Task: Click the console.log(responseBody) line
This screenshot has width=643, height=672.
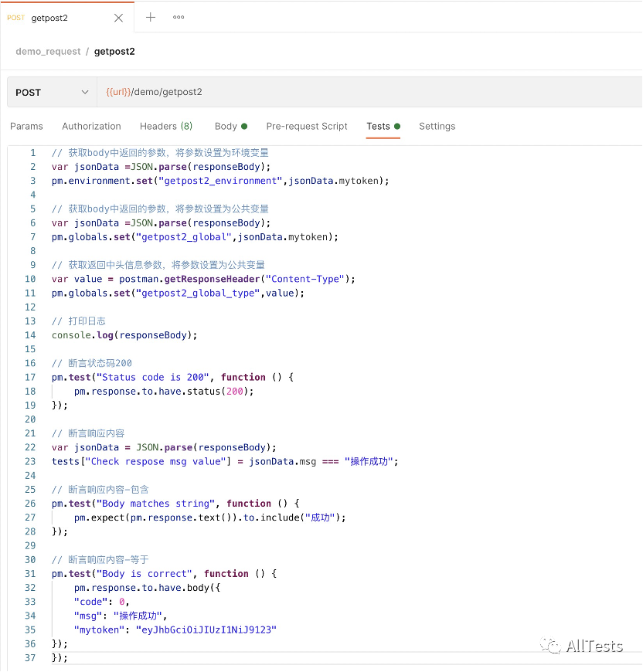Action: pos(124,335)
